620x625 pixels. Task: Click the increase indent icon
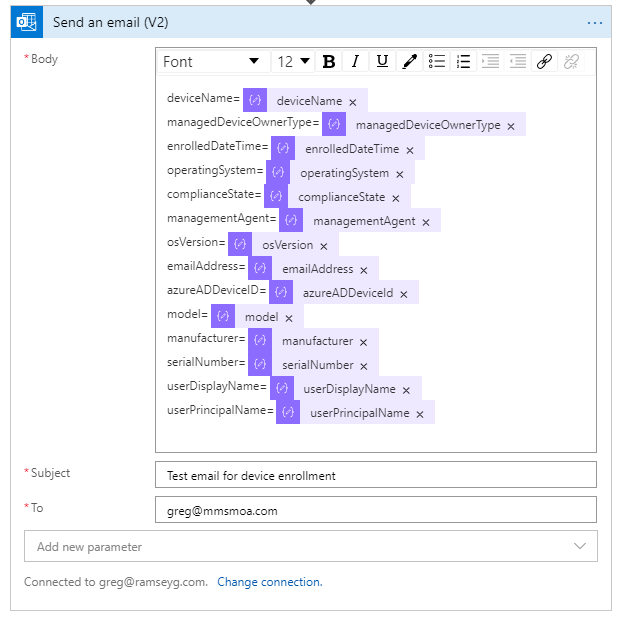tap(490, 62)
